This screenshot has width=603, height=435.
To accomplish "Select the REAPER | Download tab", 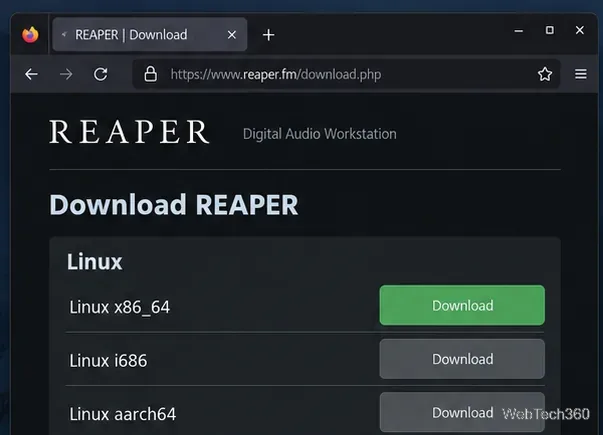I will point(150,35).
